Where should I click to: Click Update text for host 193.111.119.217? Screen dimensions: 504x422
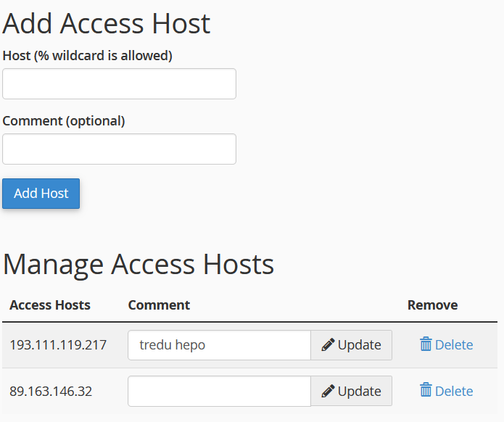coord(359,345)
